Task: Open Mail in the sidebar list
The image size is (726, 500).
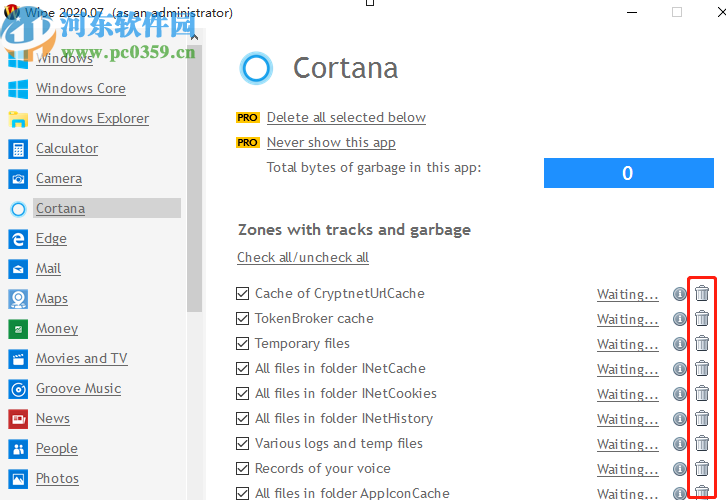Action: click(49, 269)
